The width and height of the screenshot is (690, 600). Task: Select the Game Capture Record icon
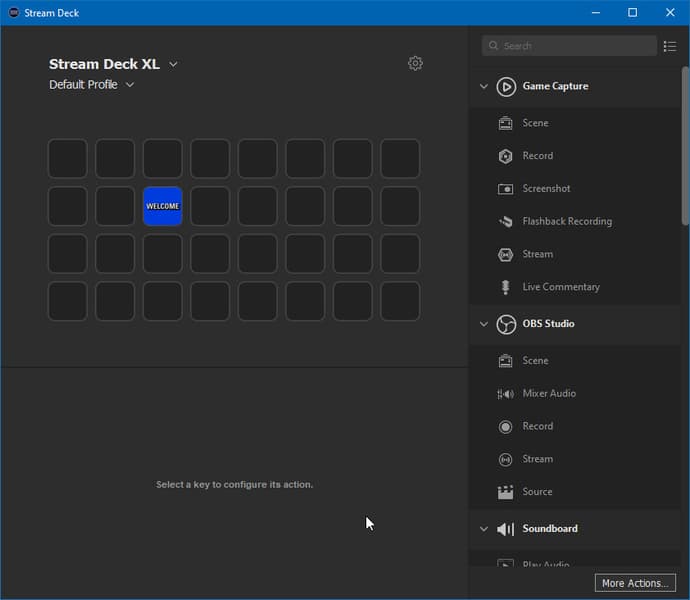pyautogui.click(x=505, y=156)
